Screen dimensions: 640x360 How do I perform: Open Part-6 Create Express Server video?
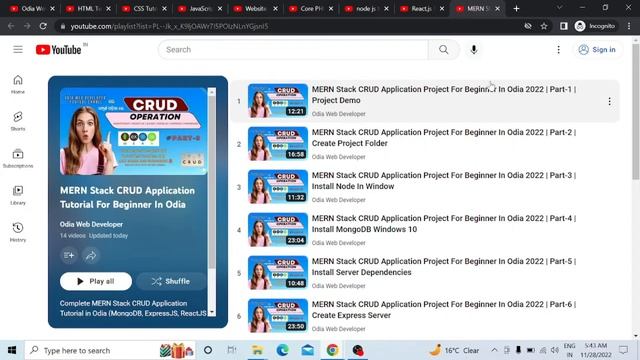pyautogui.click(x=443, y=309)
